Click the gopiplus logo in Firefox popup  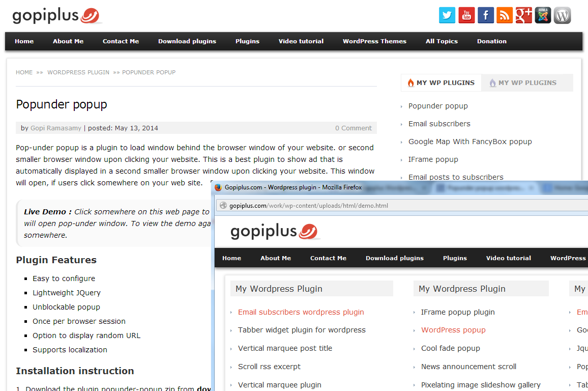click(276, 232)
